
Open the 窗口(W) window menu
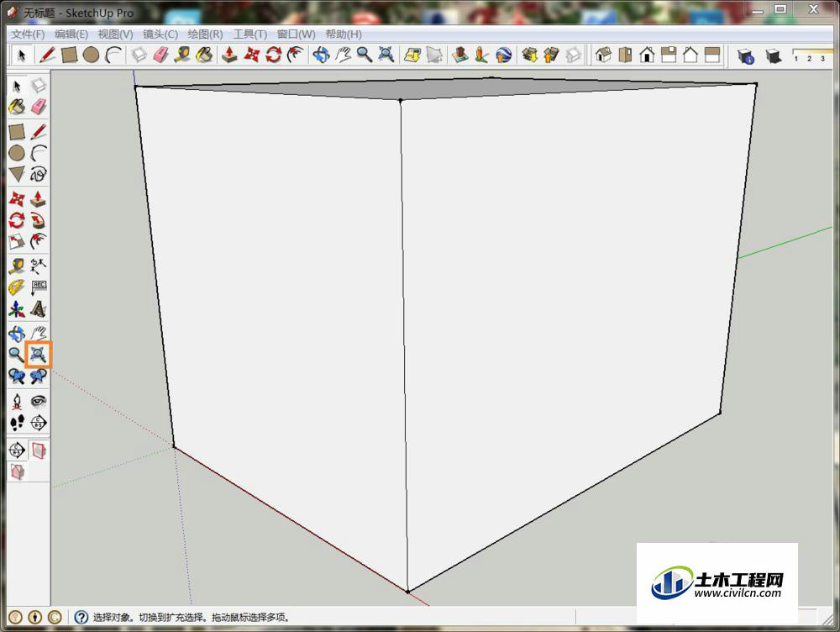[x=297, y=34]
